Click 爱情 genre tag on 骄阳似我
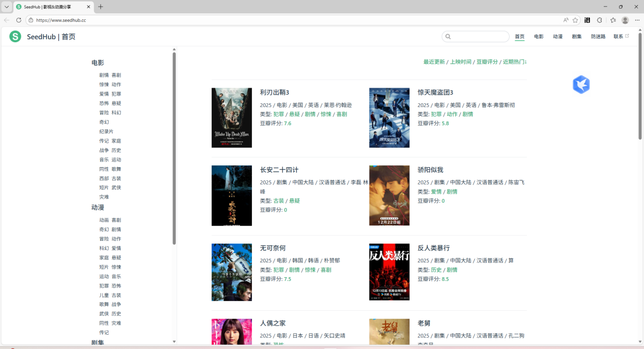The image size is (644, 349). (x=436, y=192)
